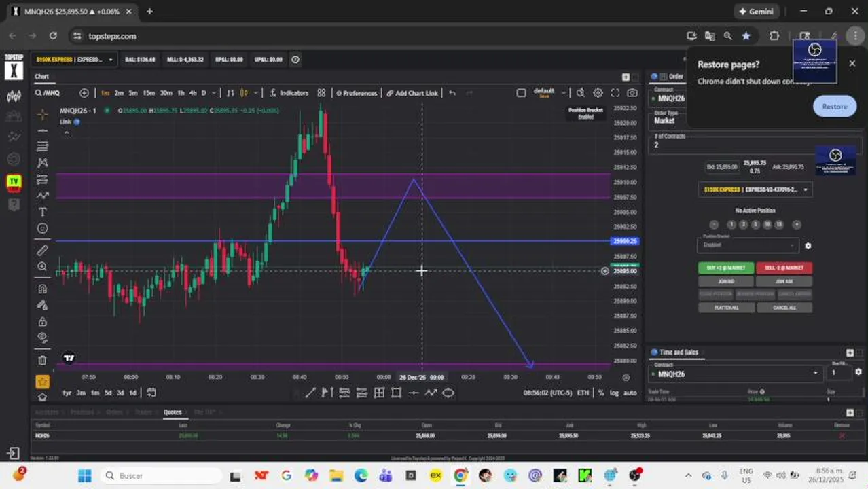Toggle log scale on chart
868x489 pixels.
click(614, 393)
